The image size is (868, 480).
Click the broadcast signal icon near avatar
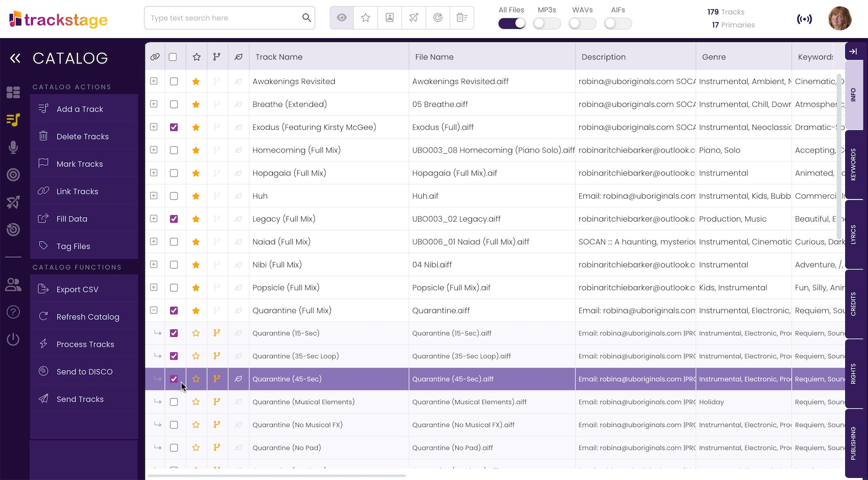805,19
